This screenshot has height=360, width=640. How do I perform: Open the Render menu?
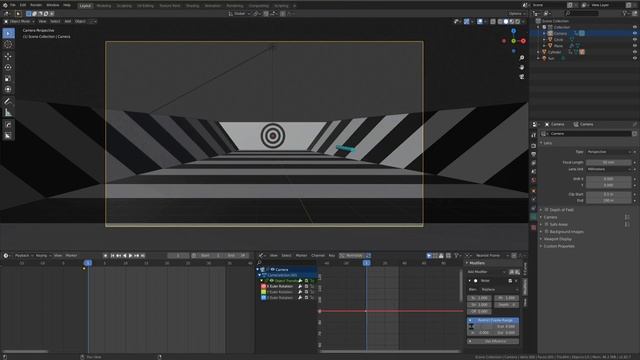tap(36, 5)
